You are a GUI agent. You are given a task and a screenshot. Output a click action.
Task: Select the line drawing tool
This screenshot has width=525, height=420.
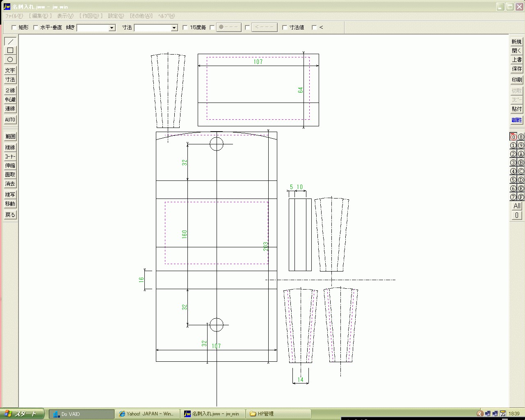pyautogui.click(x=10, y=41)
